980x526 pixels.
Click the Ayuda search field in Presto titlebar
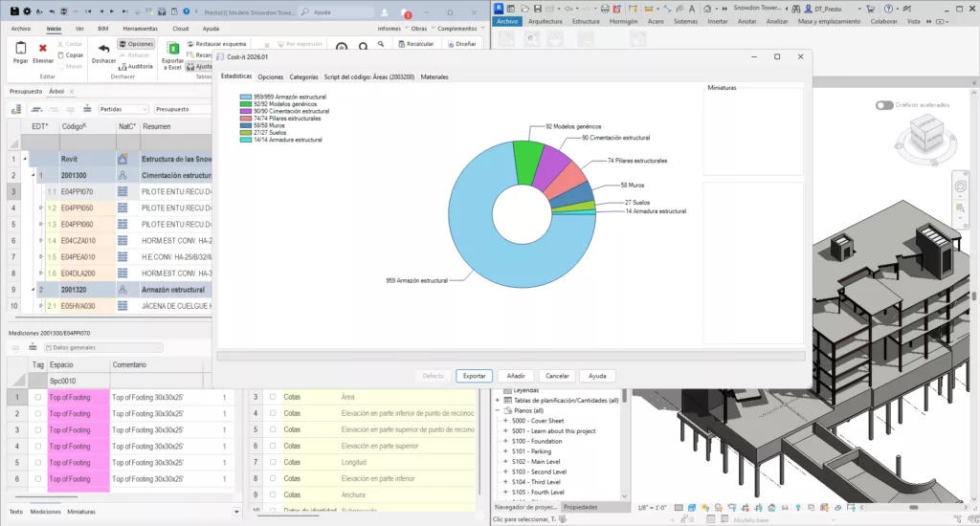point(338,11)
